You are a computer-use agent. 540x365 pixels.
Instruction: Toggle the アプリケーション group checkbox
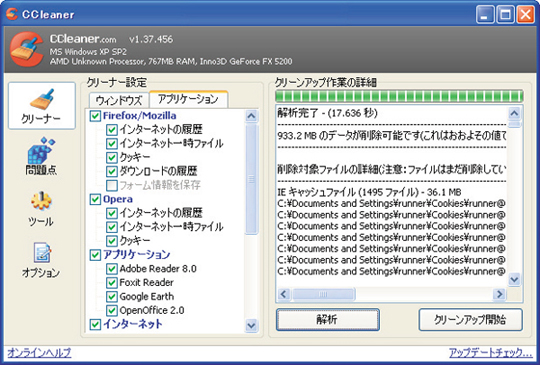click(95, 255)
